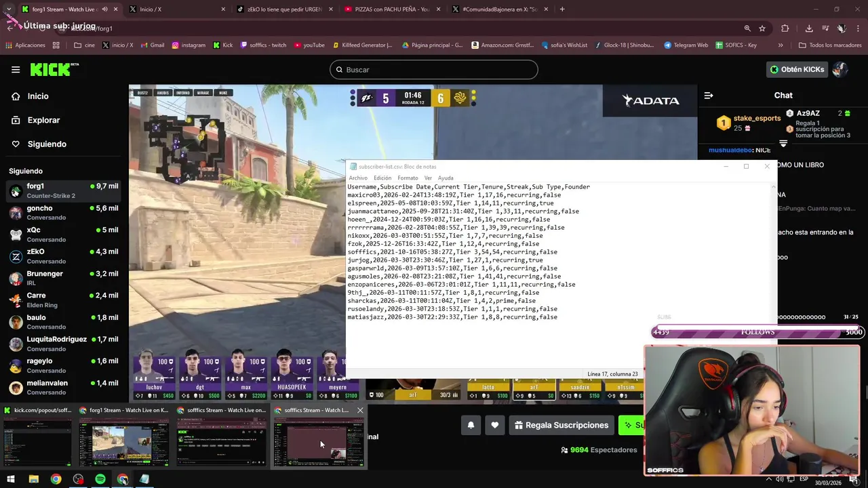Screen dimensions: 868x488
Task: Click the Buscar search field
Action: pyautogui.click(x=434, y=70)
